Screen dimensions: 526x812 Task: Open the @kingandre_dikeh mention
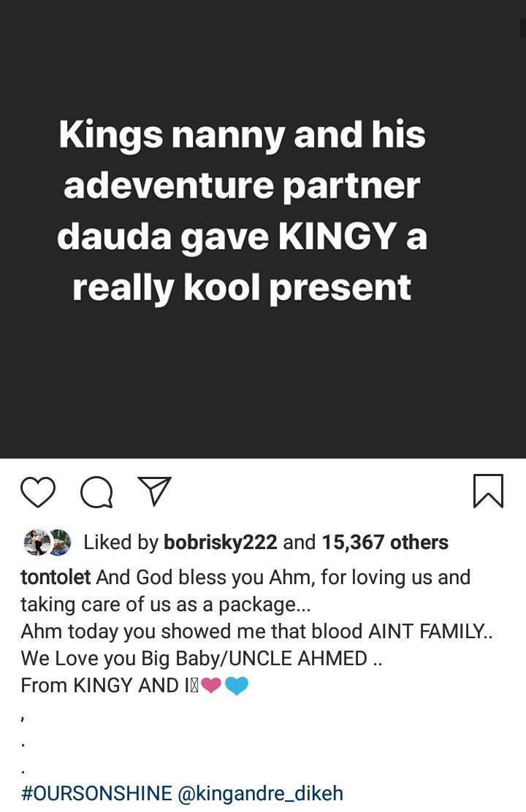(x=260, y=794)
